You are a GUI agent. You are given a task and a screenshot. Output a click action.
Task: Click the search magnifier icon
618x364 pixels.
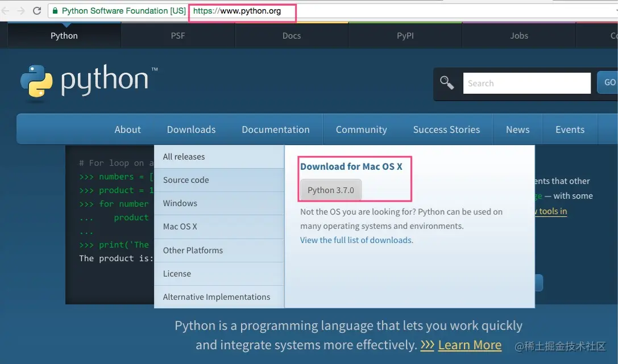tap(447, 82)
